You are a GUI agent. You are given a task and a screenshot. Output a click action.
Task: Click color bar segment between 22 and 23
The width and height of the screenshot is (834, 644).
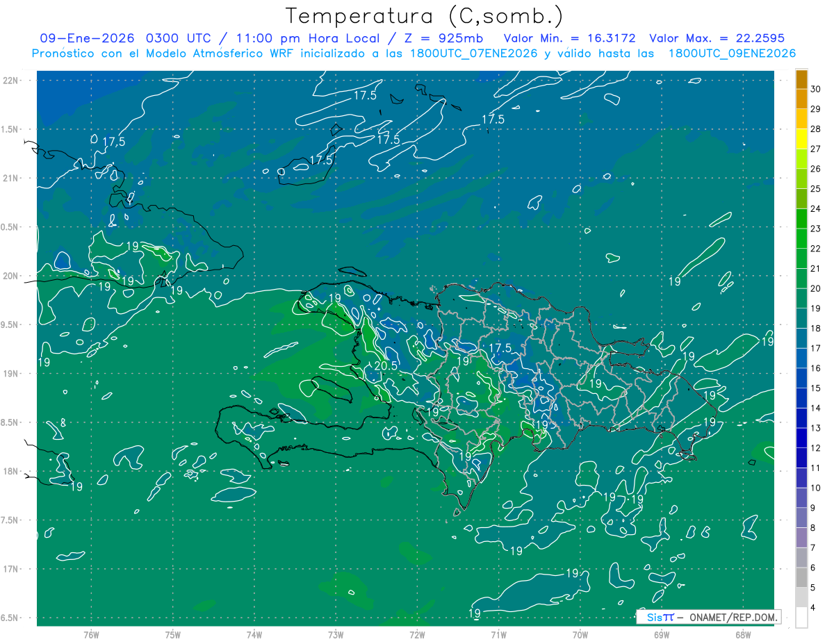click(x=801, y=238)
